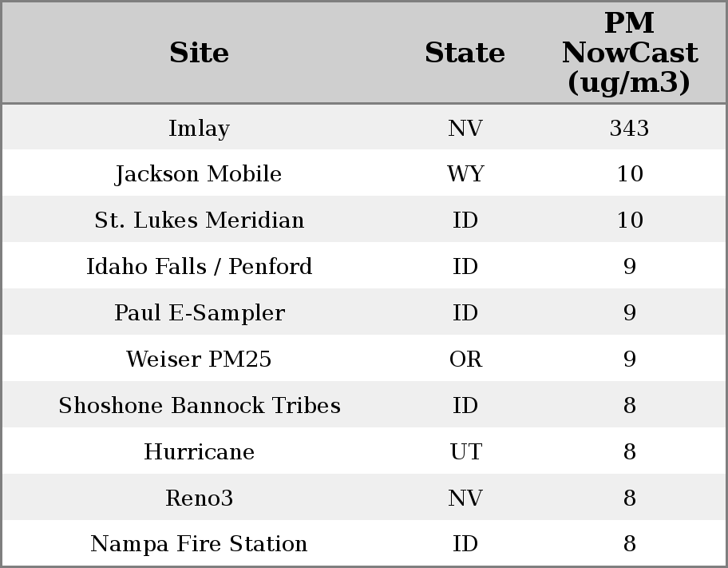Click the NV state cell beside Imlay
Viewport: 728px width, 568px height.
coord(465,128)
